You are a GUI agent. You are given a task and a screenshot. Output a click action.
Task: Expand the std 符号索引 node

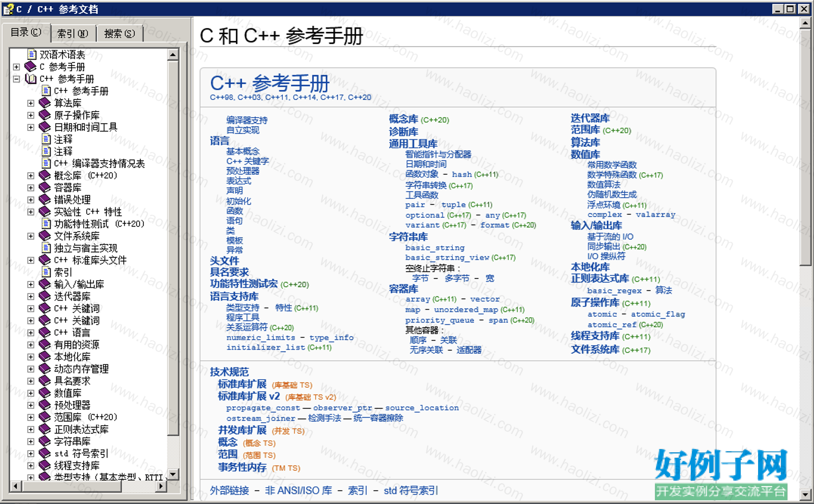[x=31, y=454]
